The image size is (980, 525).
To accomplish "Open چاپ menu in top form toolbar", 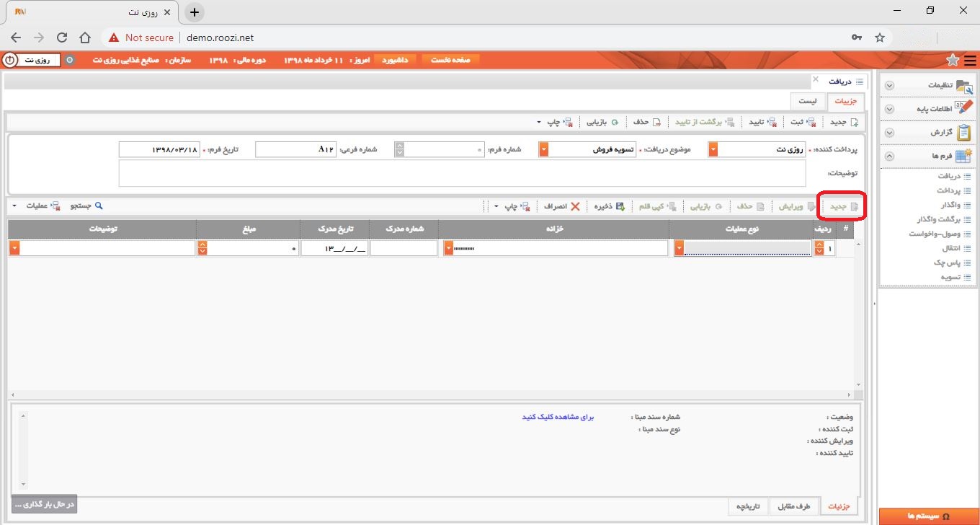I will 556,122.
